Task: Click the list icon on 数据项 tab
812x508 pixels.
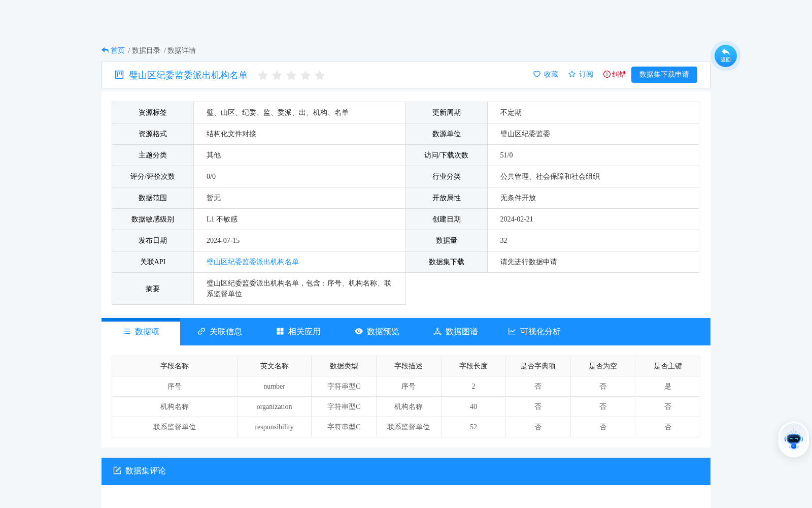Action: click(x=127, y=331)
